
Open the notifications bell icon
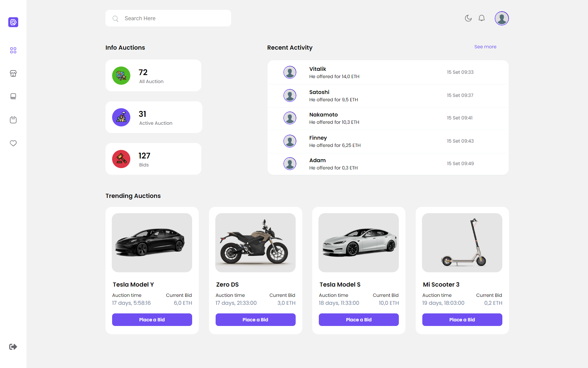tap(482, 18)
